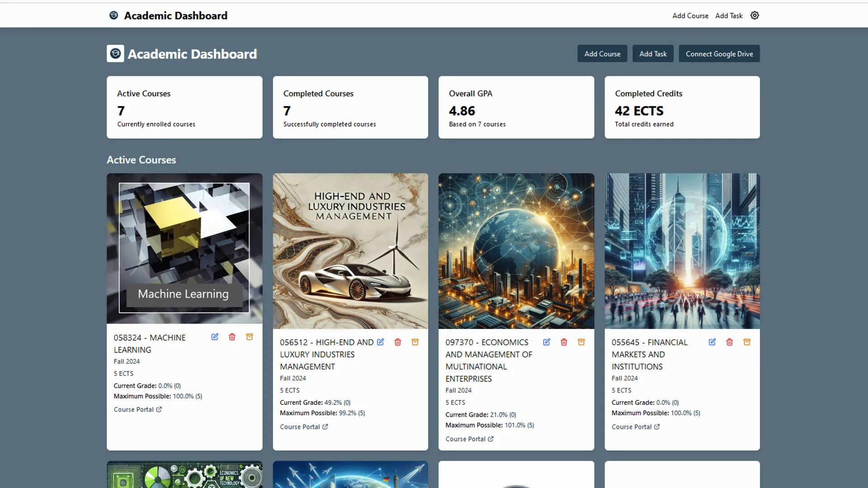Select Add Course in the top navigation
868x488 pixels.
pos(690,15)
